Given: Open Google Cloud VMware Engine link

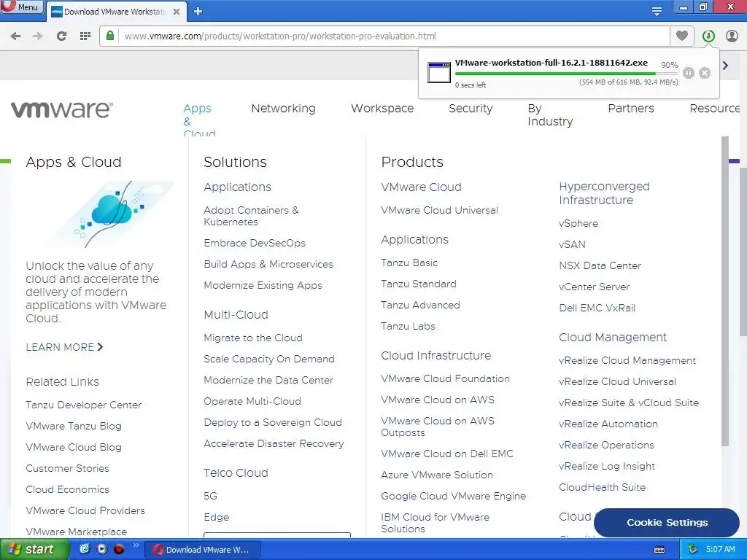Looking at the screenshot, I should click(453, 496).
